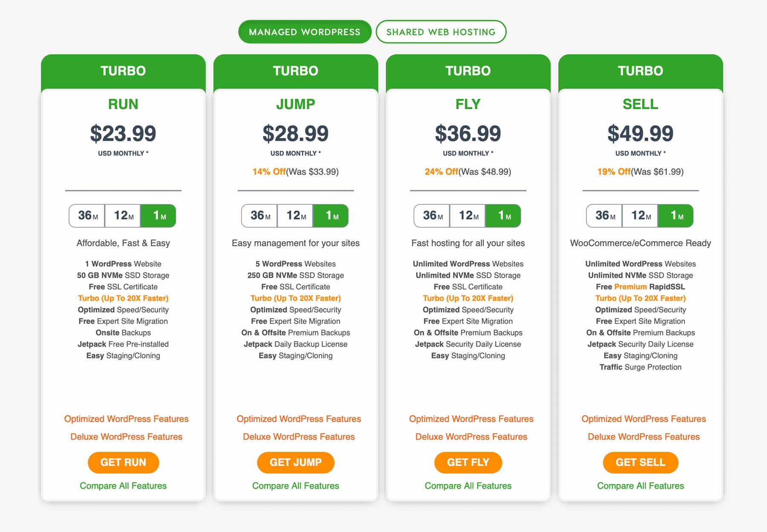
Task: Click the GET FLY button
Action: pos(468,463)
